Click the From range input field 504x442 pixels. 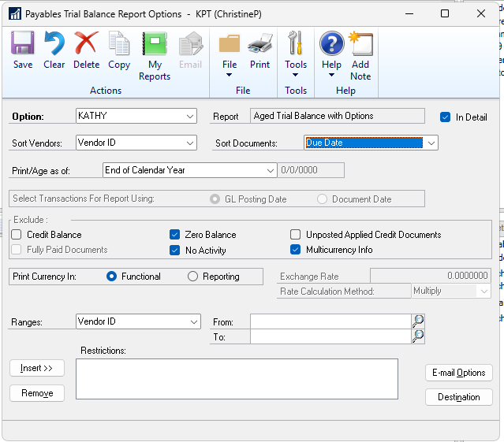pos(330,321)
